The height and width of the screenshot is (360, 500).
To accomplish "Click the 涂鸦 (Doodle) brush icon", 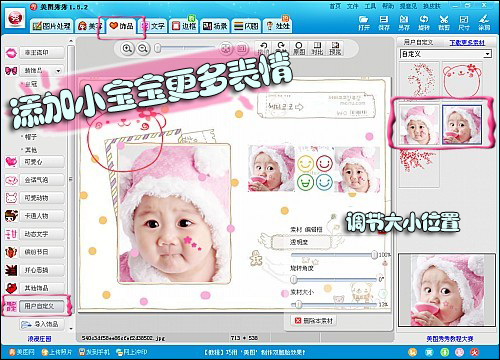I will [484, 19].
